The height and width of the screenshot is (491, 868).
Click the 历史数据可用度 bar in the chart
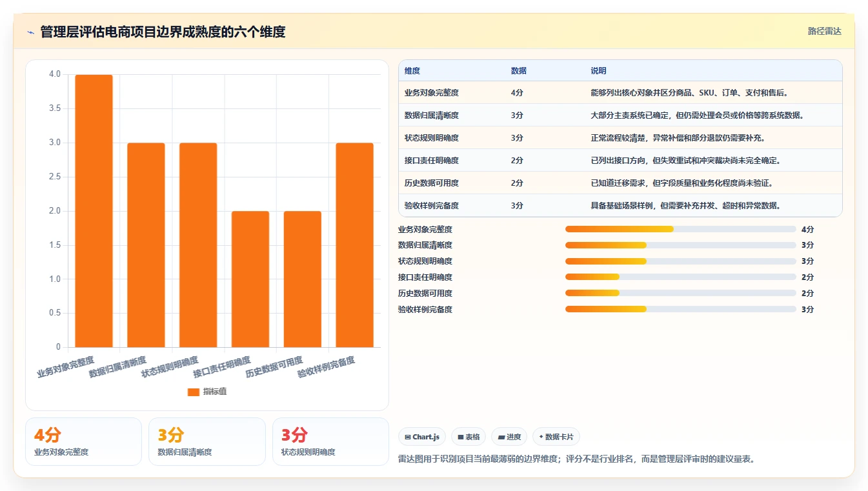303,279
